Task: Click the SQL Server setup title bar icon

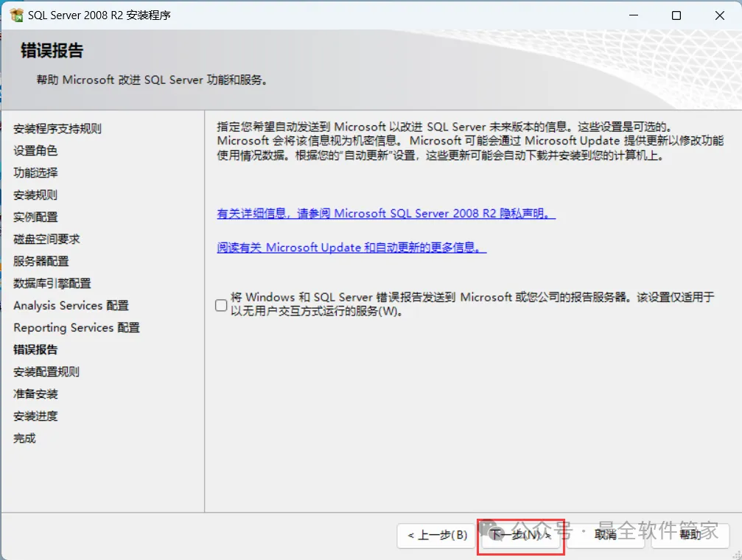Action: 16,15
